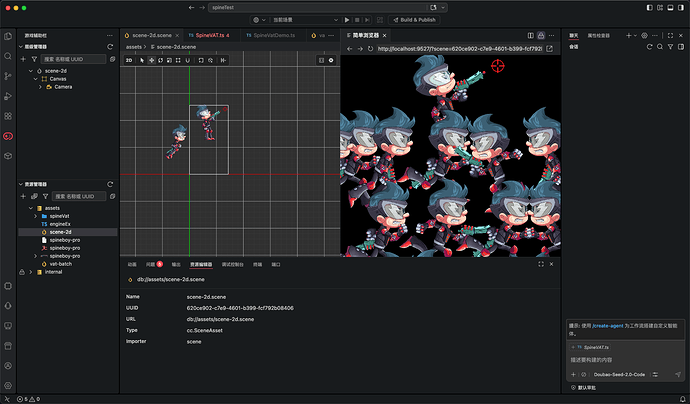Select the move transform tool in scene toolbar
The width and height of the screenshot is (690, 404).
151,60
